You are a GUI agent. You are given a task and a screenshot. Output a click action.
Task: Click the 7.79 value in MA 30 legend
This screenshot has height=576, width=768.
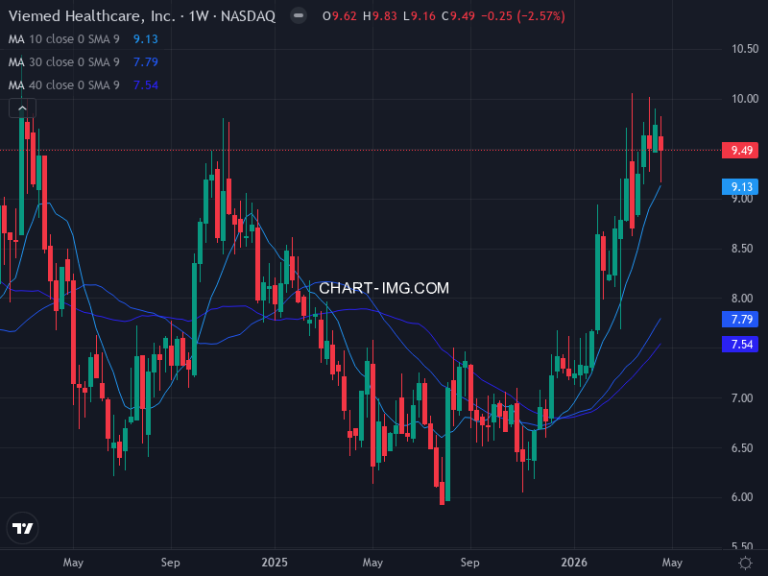pyautogui.click(x=145, y=62)
